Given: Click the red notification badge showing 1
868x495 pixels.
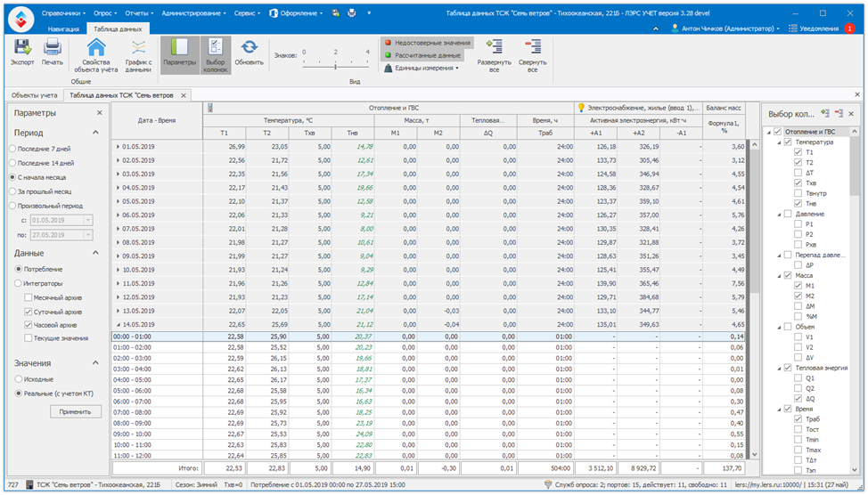Looking at the screenshot, I should (x=850, y=28).
